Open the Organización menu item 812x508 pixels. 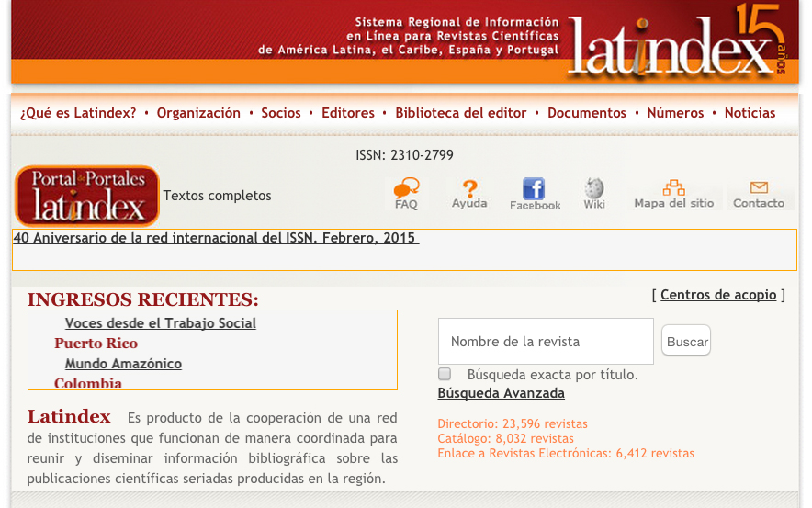click(198, 113)
